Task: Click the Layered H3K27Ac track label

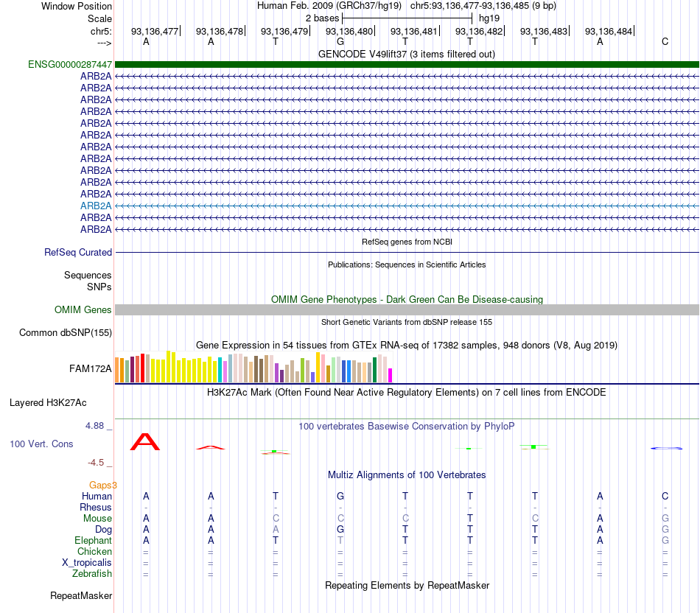Action: coord(48,403)
